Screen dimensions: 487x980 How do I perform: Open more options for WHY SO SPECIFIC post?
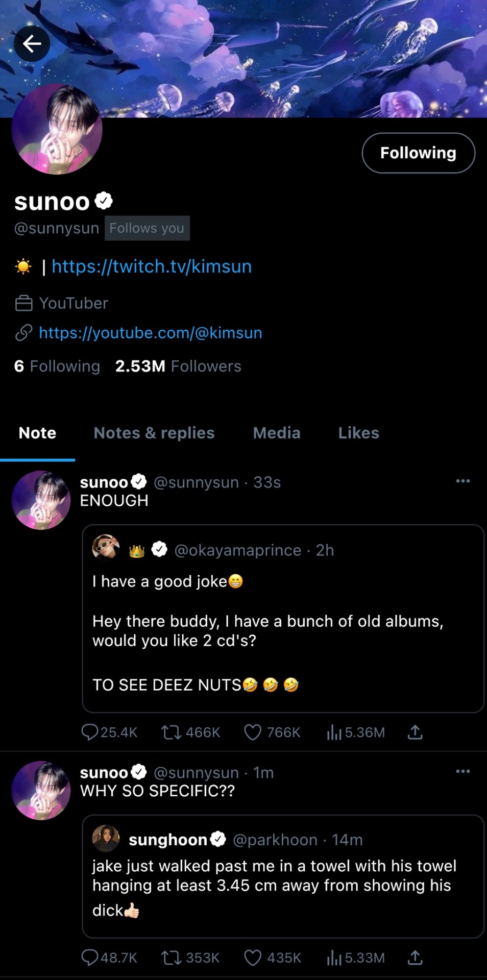click(462, 771)
